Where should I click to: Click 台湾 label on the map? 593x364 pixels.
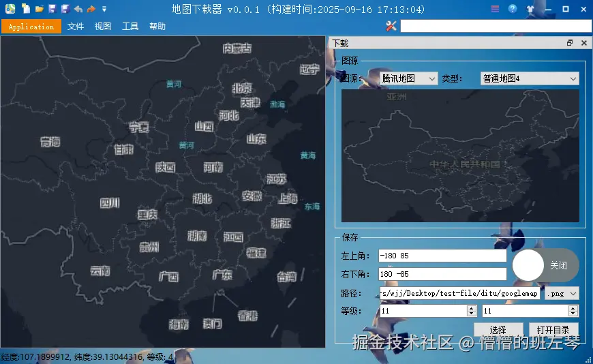click(x=287, y=277)
